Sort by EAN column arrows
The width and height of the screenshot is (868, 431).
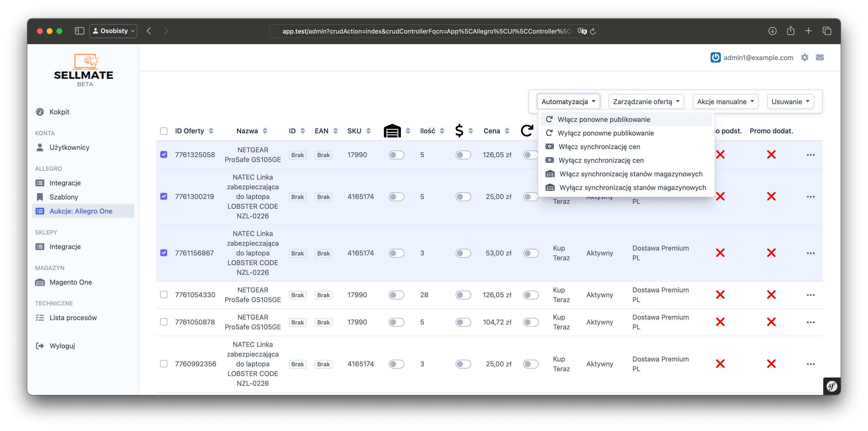335,131
